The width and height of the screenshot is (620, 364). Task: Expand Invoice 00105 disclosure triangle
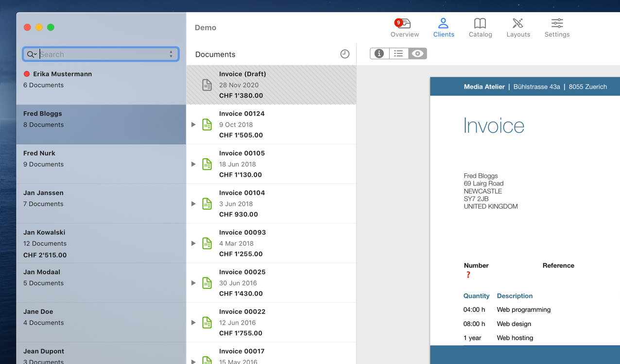[193, 165]
